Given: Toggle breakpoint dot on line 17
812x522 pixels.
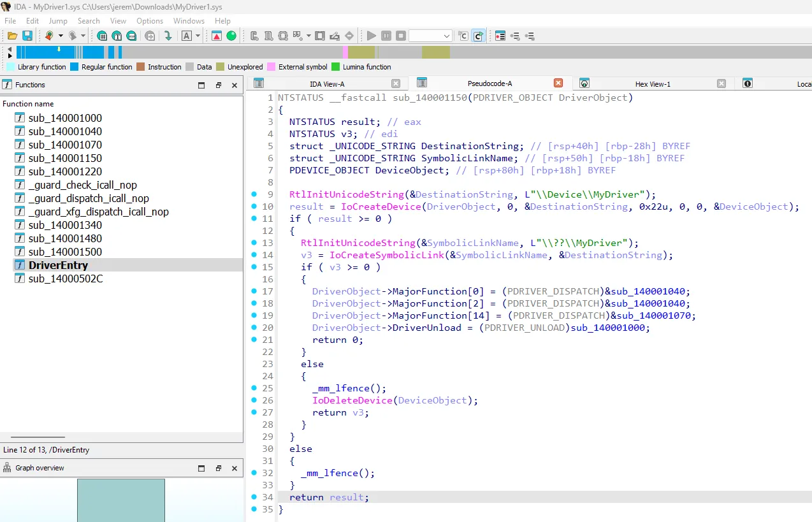Looking at the screenshot, I should pyautogui.click(x=254, y=291).
